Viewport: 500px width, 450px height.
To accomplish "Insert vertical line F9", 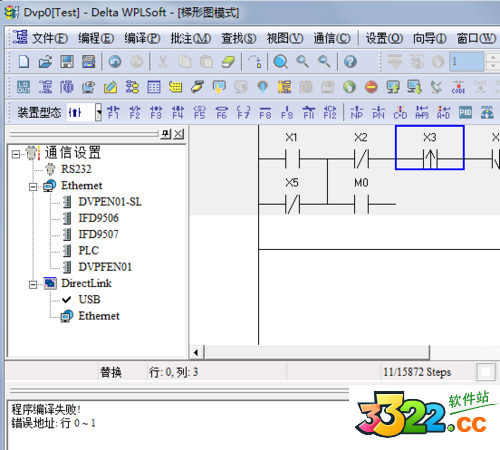I will coord(287,112).
